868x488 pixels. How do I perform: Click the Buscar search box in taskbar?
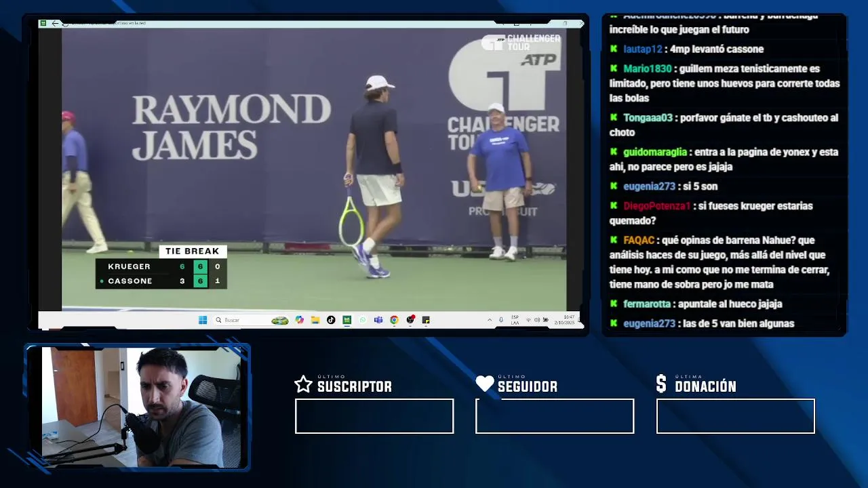(x=252, y=320)
